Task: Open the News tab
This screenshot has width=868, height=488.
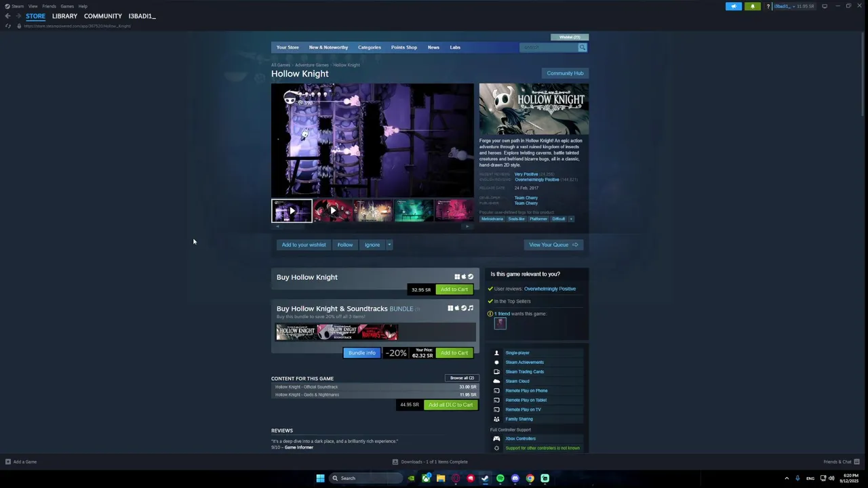Action: (433, 47)
